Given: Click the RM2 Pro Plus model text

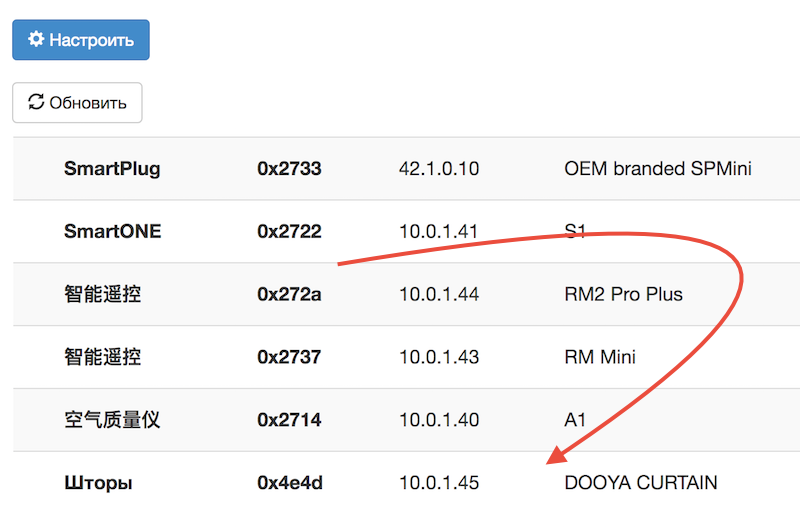Looking at the screenshot, I should [624, 294].
